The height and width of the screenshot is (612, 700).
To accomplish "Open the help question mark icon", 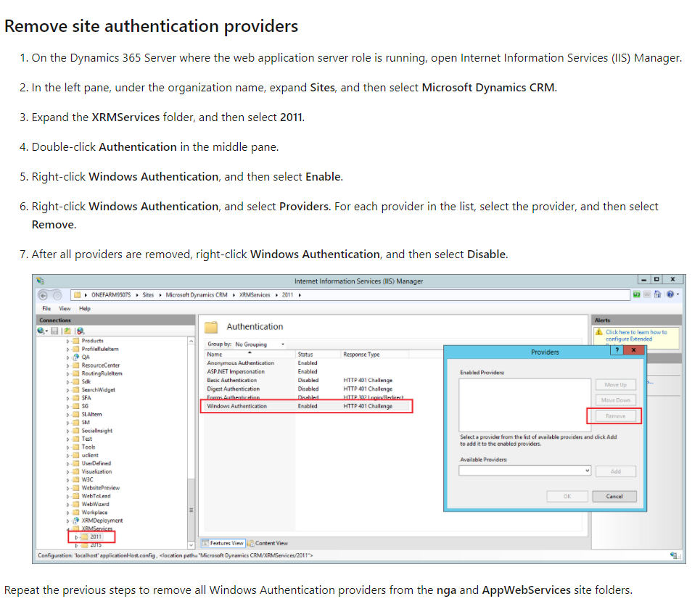I will [670, 294].
